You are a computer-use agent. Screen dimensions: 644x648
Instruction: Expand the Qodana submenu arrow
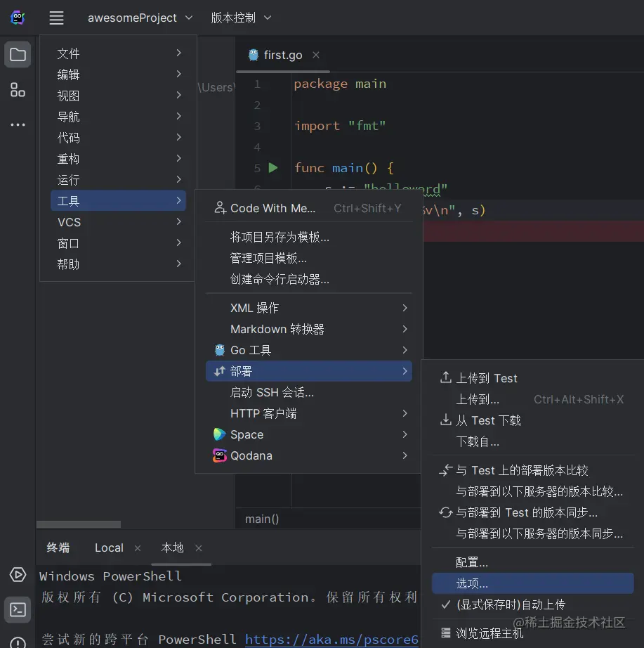[405, 455]
